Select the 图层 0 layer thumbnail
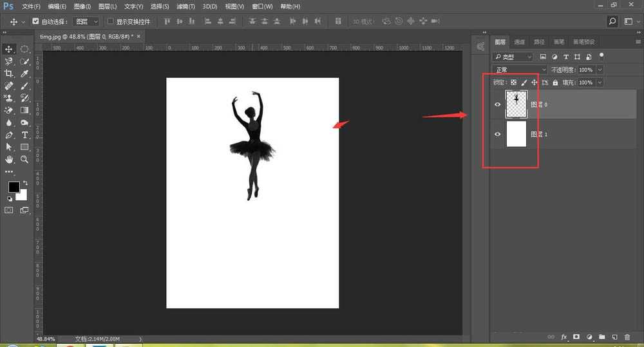The width and height of the screenshot is (644, 347). (516, 104)
